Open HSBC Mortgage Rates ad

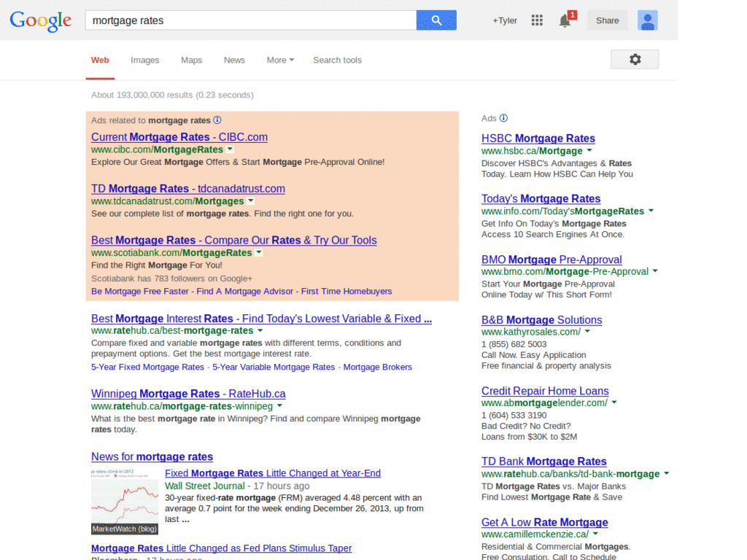[538, 139]
